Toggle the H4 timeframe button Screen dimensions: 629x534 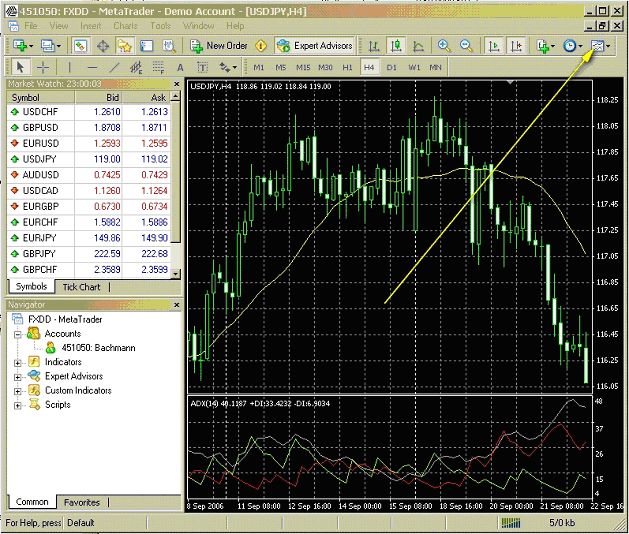click(x=369, y=67)
